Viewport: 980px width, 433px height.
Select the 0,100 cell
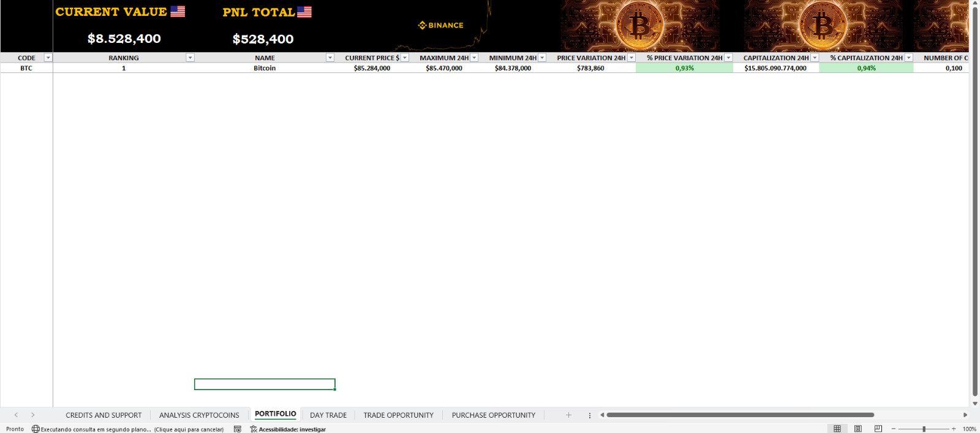941,68
